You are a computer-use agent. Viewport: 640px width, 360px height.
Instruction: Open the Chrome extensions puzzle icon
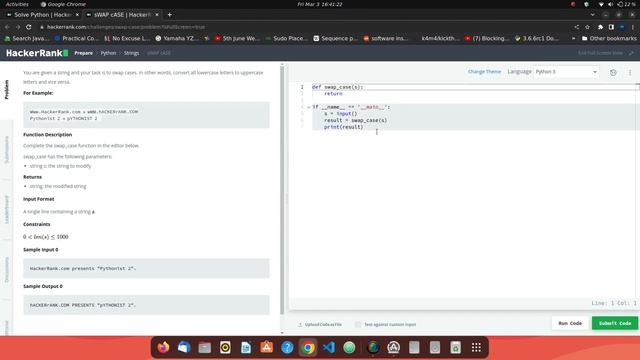(x=600, y=27)
